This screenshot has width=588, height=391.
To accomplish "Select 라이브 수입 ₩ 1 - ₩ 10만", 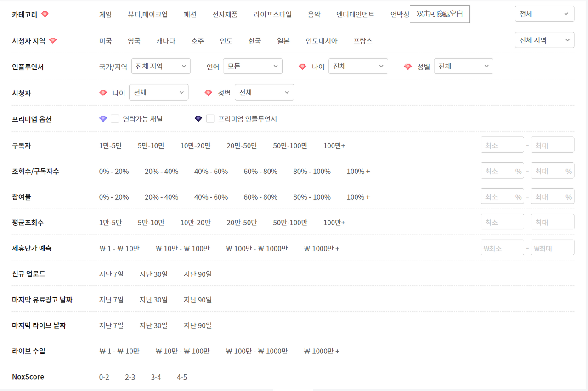I will (119, 351).
